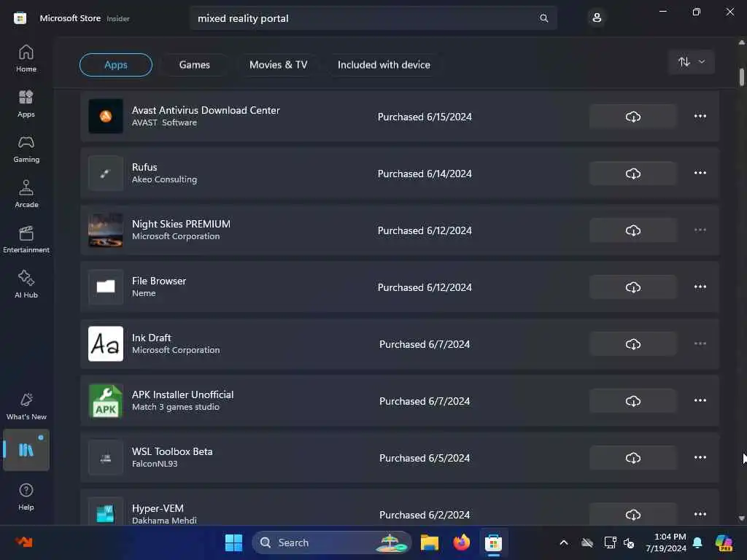Open the sort order dropdown
Image resolution: width=747 pixels, height=560 pixels.
[x=692, y=62]
